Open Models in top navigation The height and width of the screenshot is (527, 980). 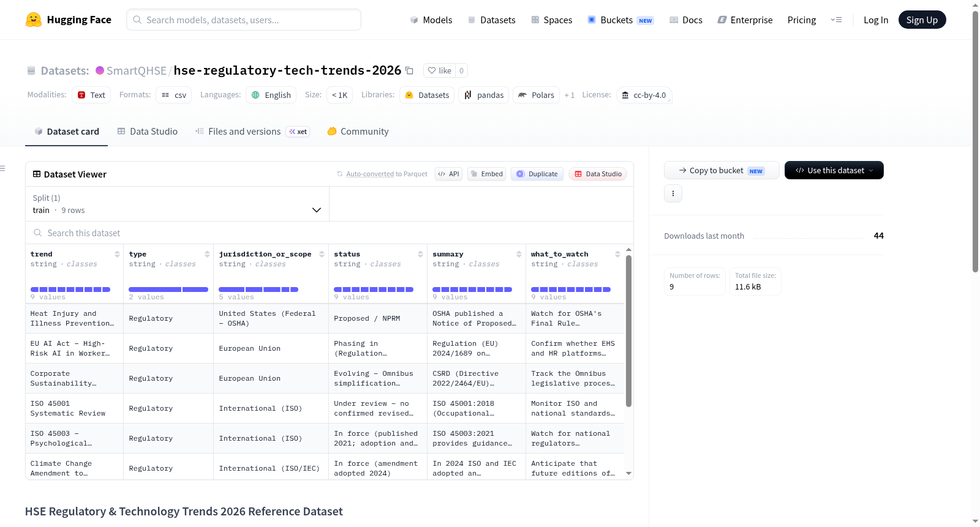(431, 20)
